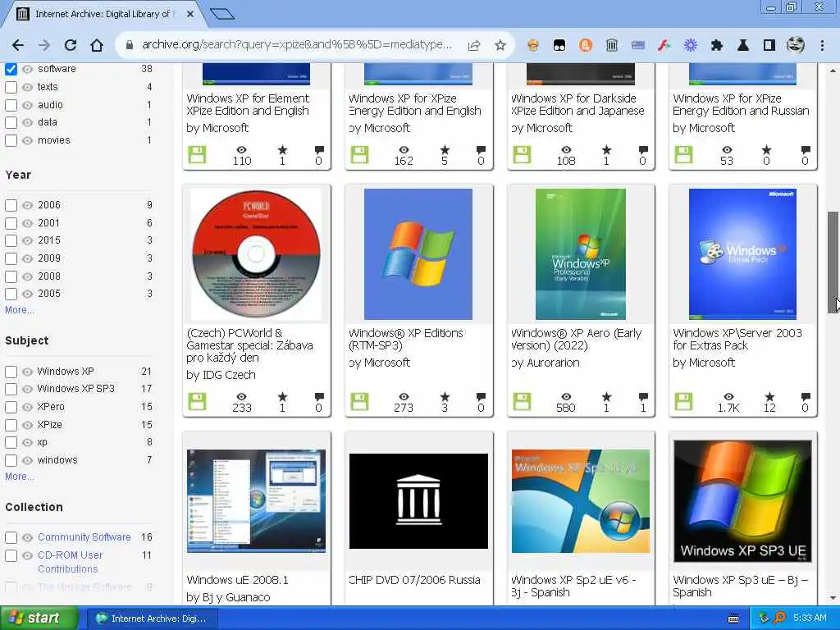This screenshot has height=630, width=840.
Task: Click the new tab button
Action: coord(222,14)
